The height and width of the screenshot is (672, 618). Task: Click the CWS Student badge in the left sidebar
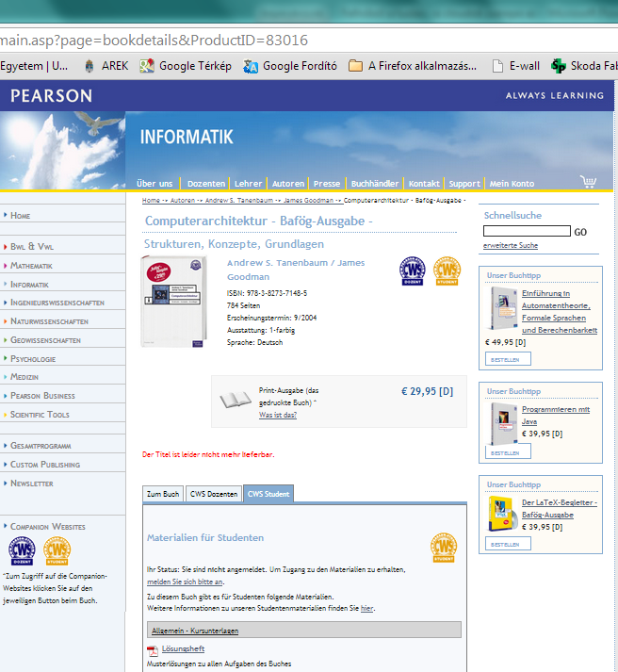[x=57, y=550]
